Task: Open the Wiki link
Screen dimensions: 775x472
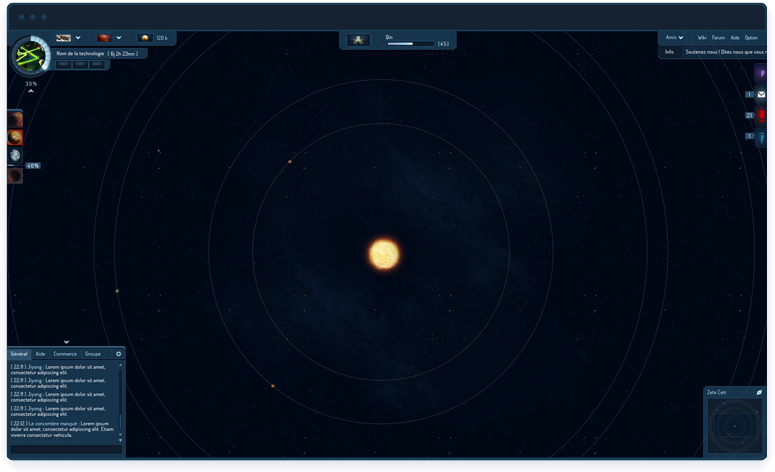Action: pos(702,38)
